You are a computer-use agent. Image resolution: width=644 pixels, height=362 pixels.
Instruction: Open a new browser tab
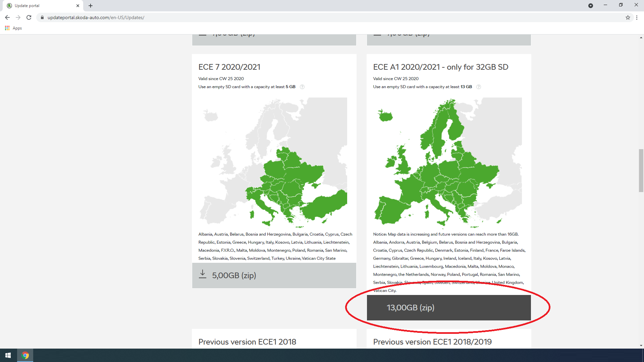pyautogui.click(x=91, y=6)
